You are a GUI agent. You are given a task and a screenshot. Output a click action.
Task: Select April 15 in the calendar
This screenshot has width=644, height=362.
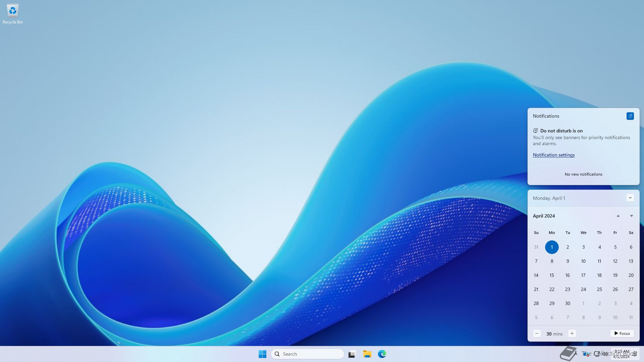(x=552, y=275)
